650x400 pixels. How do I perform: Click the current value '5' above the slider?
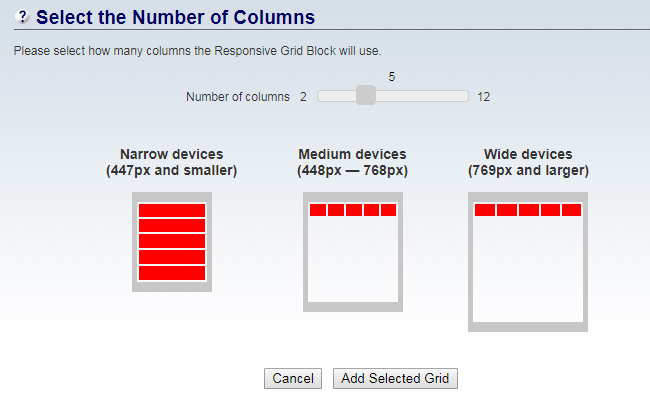click(x=392, y=77)
